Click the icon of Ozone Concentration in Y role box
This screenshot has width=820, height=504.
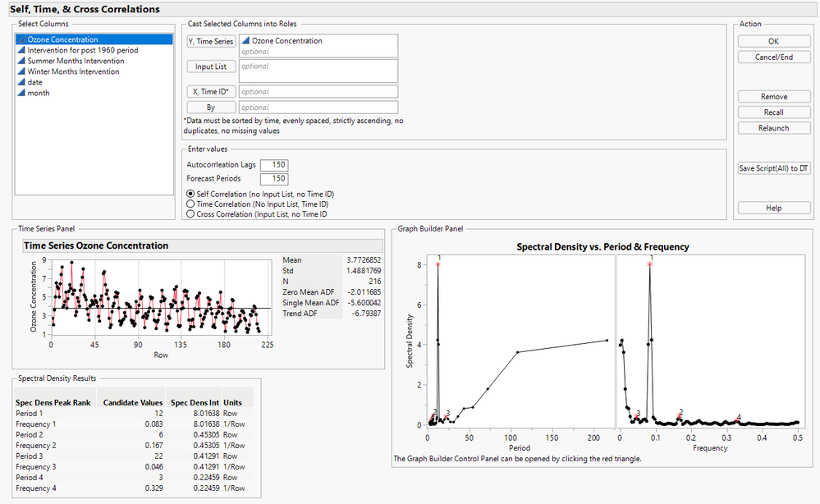click(245, 41)
